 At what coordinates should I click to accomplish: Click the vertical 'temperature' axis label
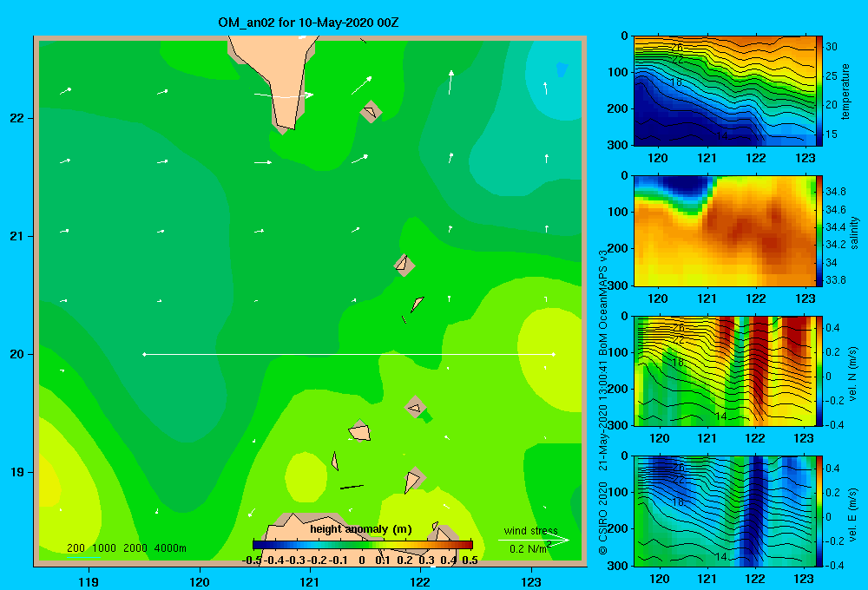click(x=845, y=91)
